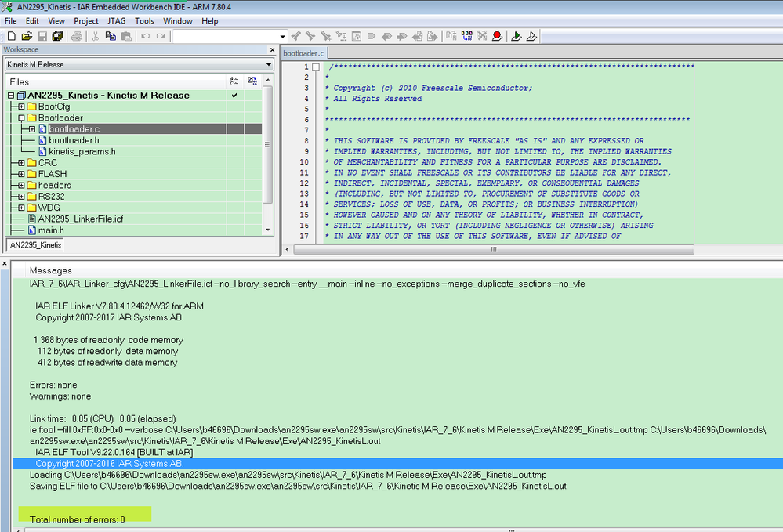Image resolution: width=783 pixels, height=532 pixels.
Task: Click the editor scroll-left arrow
Action: pyautogui.click(x=287, y=249)
